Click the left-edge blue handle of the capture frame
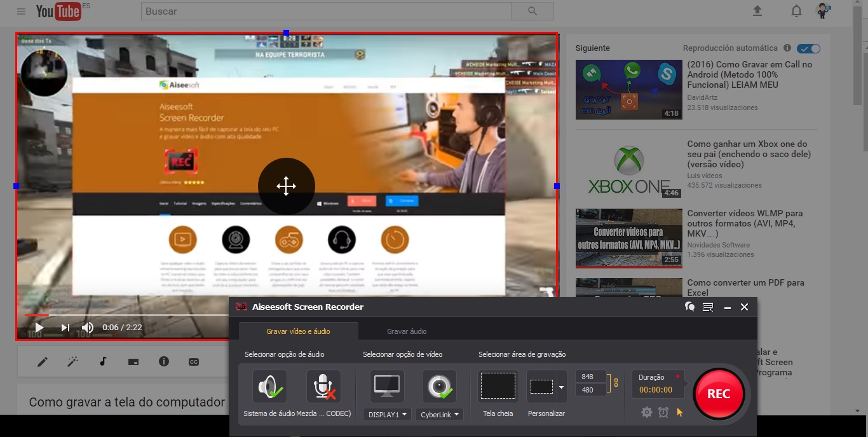 pyautogui.click(x=16, y=186)
